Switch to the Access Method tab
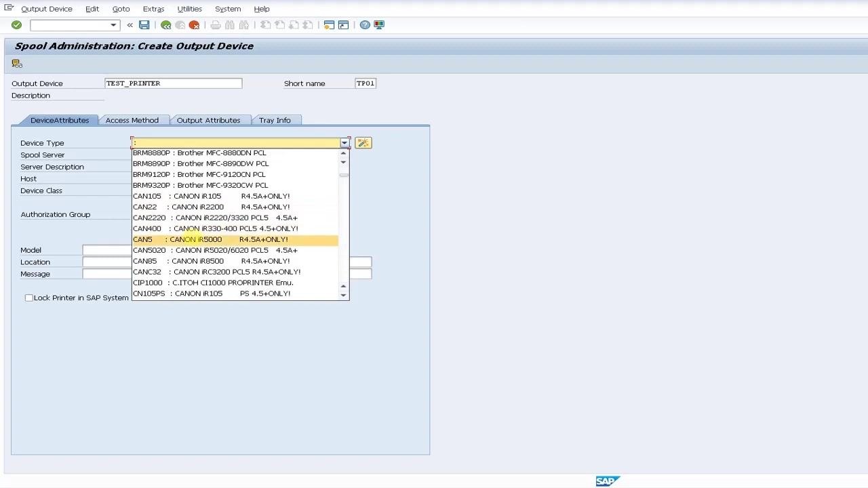Image resolution: width=868 pixels, height=488 pixels. tap(132, 120)
